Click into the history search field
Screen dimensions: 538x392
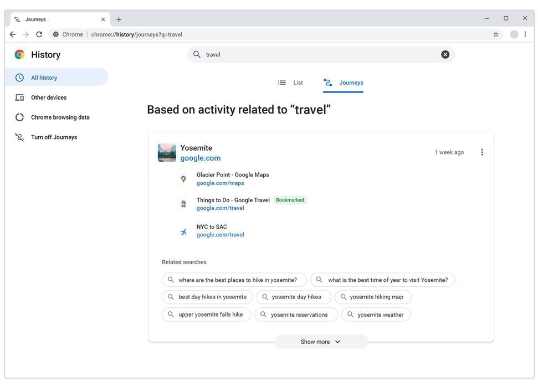[x=316, y=54]
